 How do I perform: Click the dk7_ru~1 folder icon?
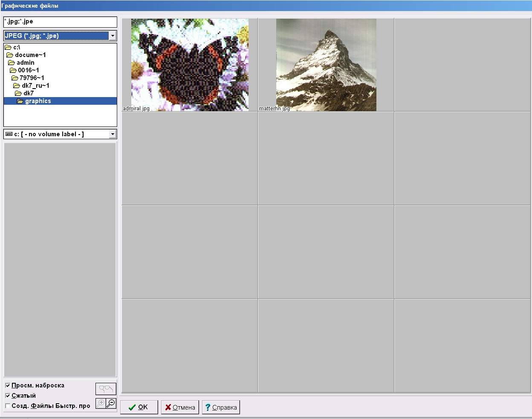click(x=17, y=86)
